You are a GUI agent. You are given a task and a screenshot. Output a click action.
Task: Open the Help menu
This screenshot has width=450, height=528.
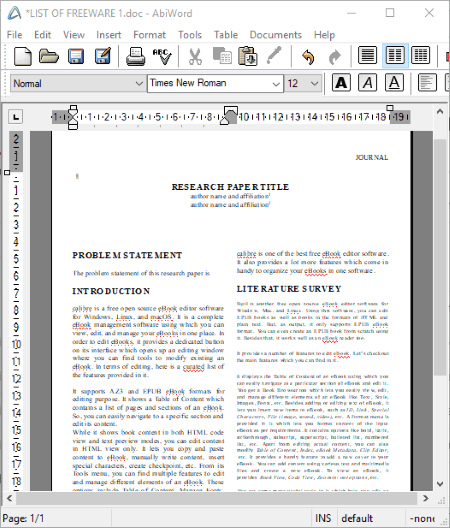(x=324, y=35)
